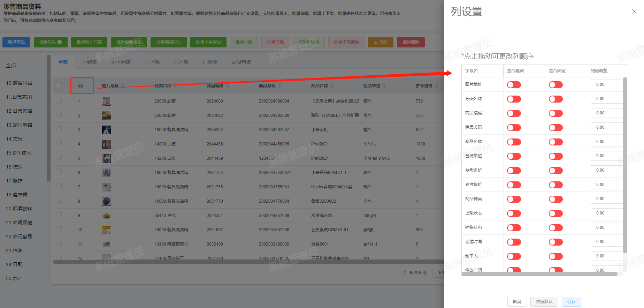
Task: Select category 16.纺织 in sidebar
Action: [x=14, y=167]
